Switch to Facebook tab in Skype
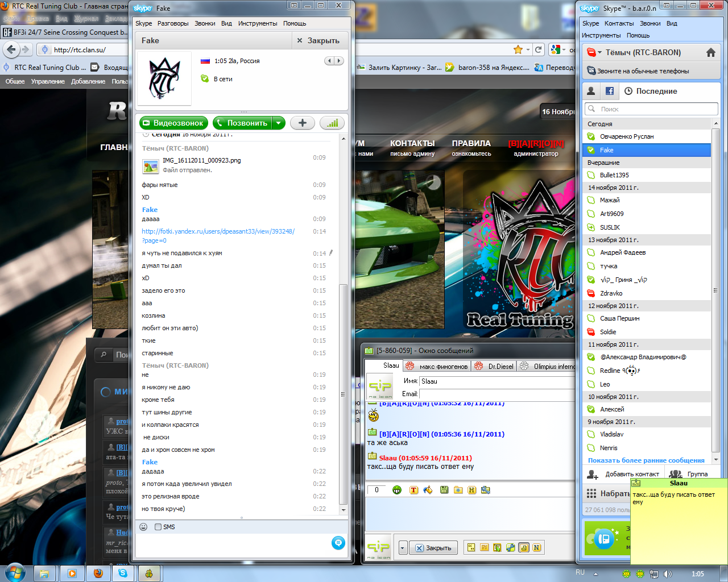This screenshot has height=582, width=728. coord(609,91)
